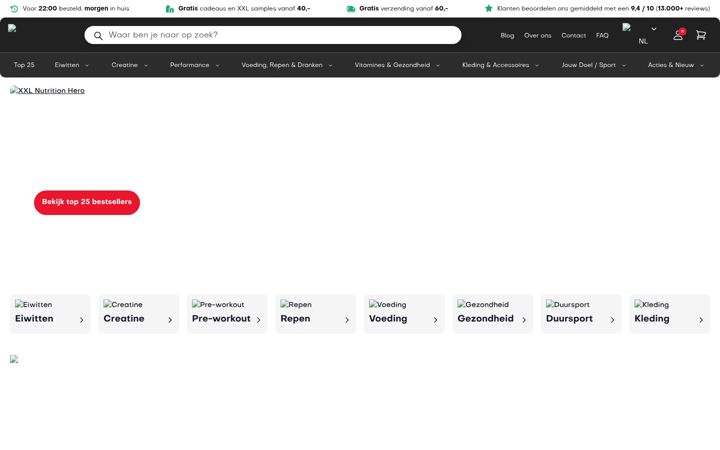Viewport: 720px width, 450px height.
Task: Open the Blog link
Action: pos(507,35)
